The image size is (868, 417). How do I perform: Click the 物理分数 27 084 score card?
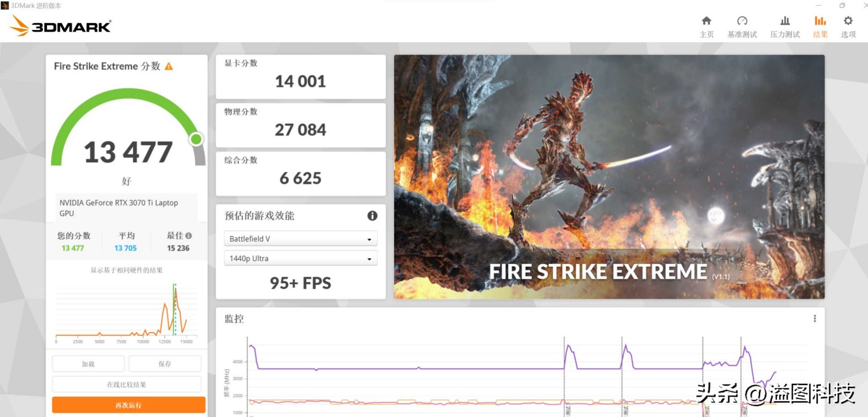(x=300, y=125)
